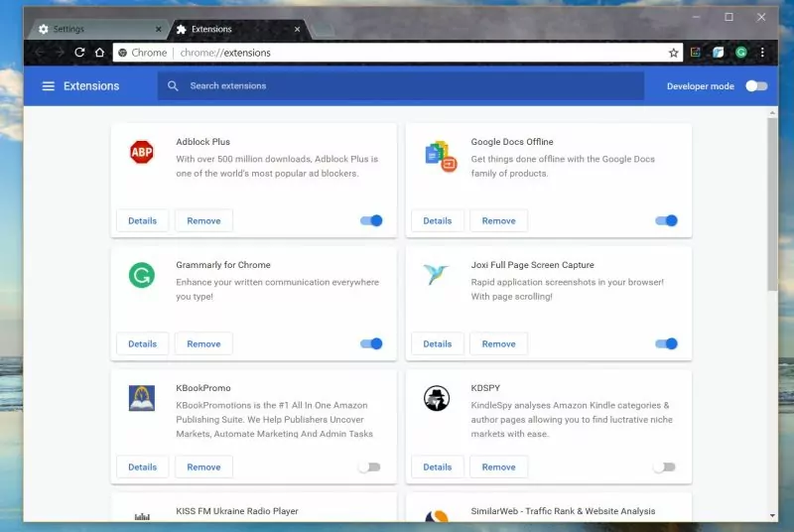Screen dimensions: 794x532
Task: View Details for Joxi Screen Capture
Action: click(x=438, y=343)
